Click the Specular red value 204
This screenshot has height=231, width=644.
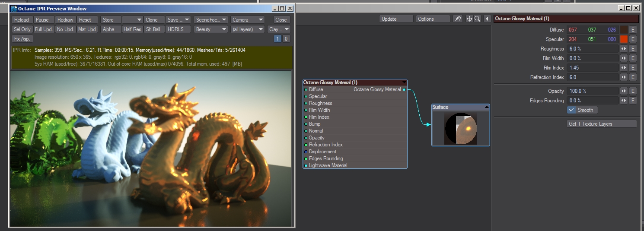tap(573, 39)
